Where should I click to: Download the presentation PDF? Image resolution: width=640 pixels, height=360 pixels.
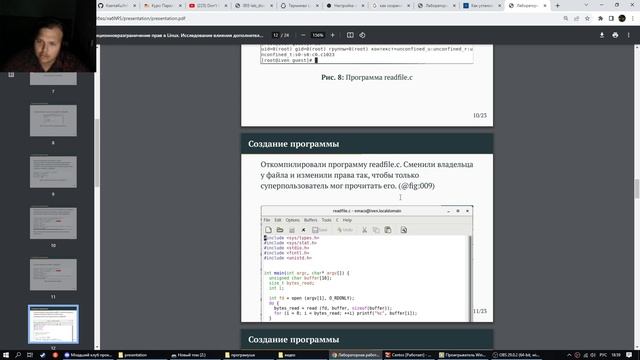[602, 36]
